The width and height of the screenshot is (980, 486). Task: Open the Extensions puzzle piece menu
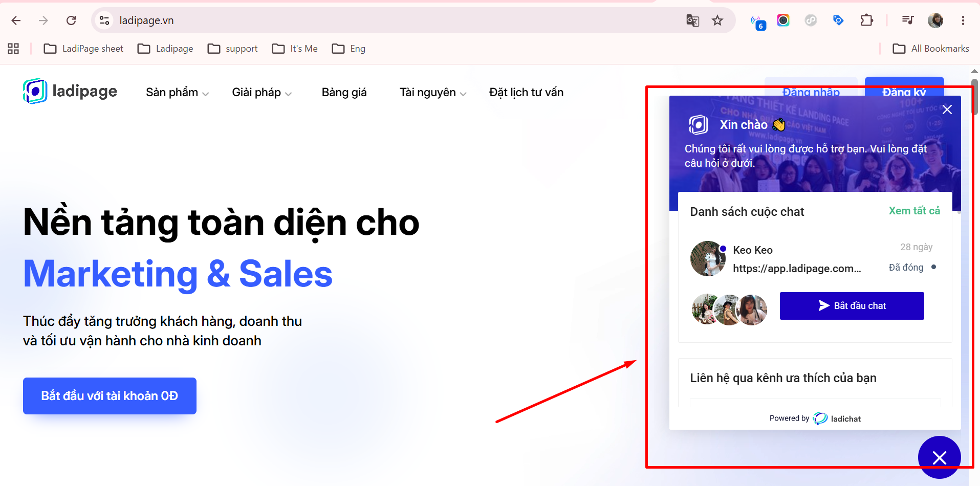tap(866, 20)
